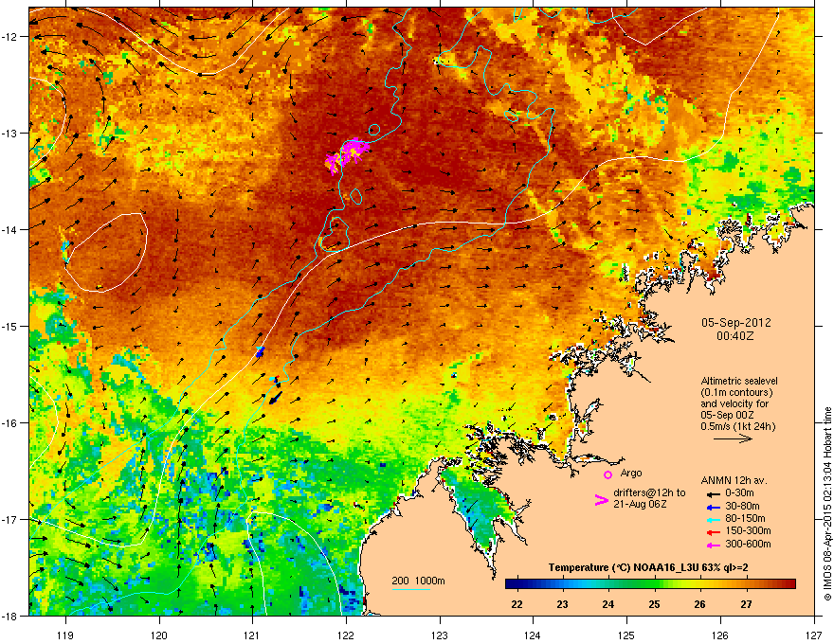Click the latitude axis label -17
This screenshot has height=644, width=834.
click(x=9, y=520)
